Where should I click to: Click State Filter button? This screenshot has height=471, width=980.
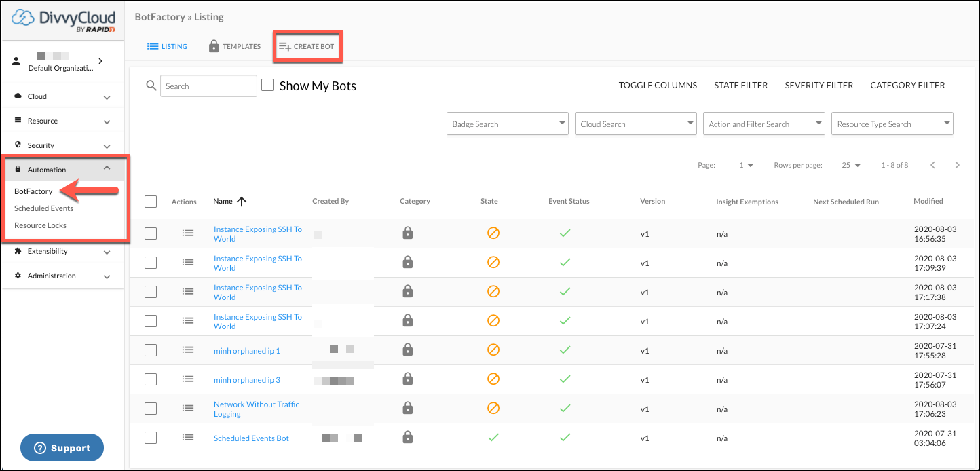(x=741, y=85)
